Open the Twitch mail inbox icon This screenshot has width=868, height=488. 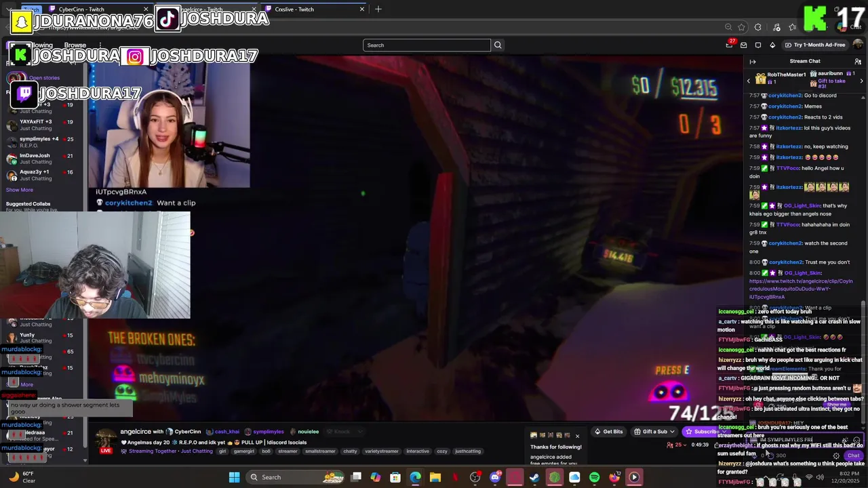[x=744, y=45]
